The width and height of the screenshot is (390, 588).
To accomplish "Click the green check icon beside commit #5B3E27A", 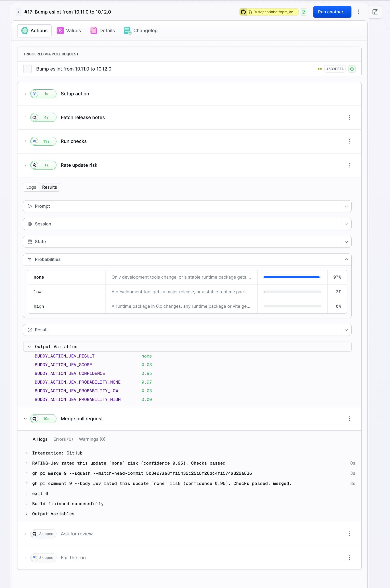I will tap(352, 69).
